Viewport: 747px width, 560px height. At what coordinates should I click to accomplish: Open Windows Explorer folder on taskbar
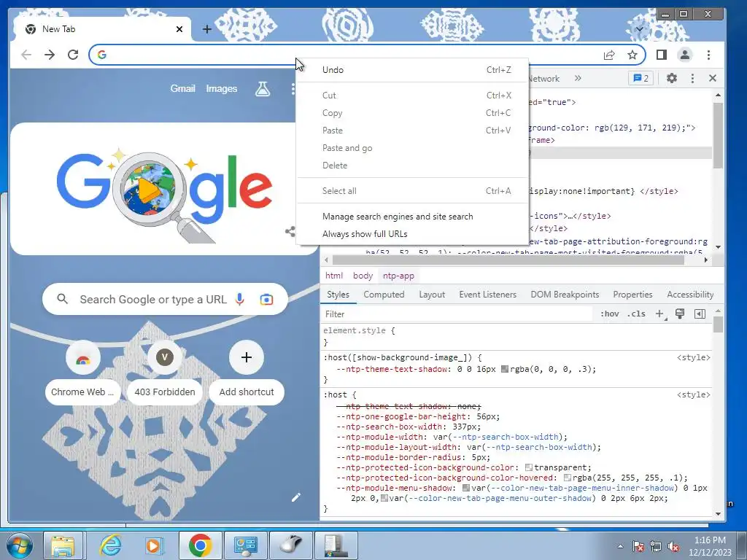[x=63, y=545]
